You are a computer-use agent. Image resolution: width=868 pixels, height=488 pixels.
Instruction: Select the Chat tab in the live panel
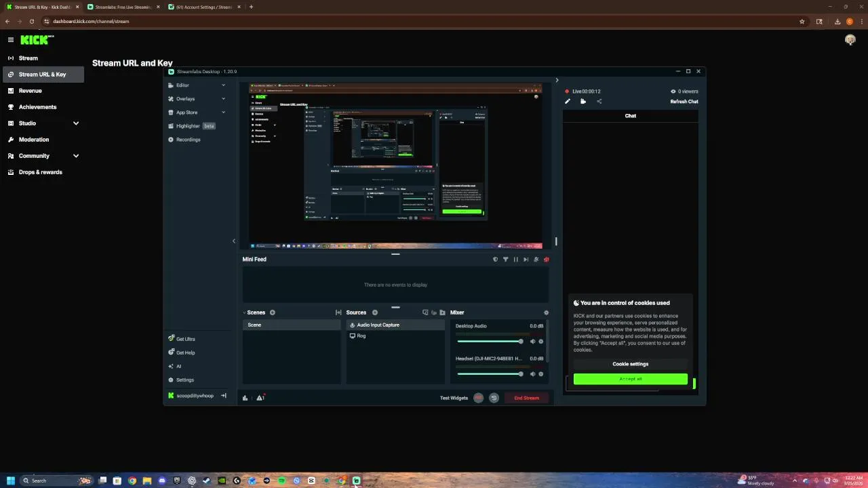tap(631, 116)
